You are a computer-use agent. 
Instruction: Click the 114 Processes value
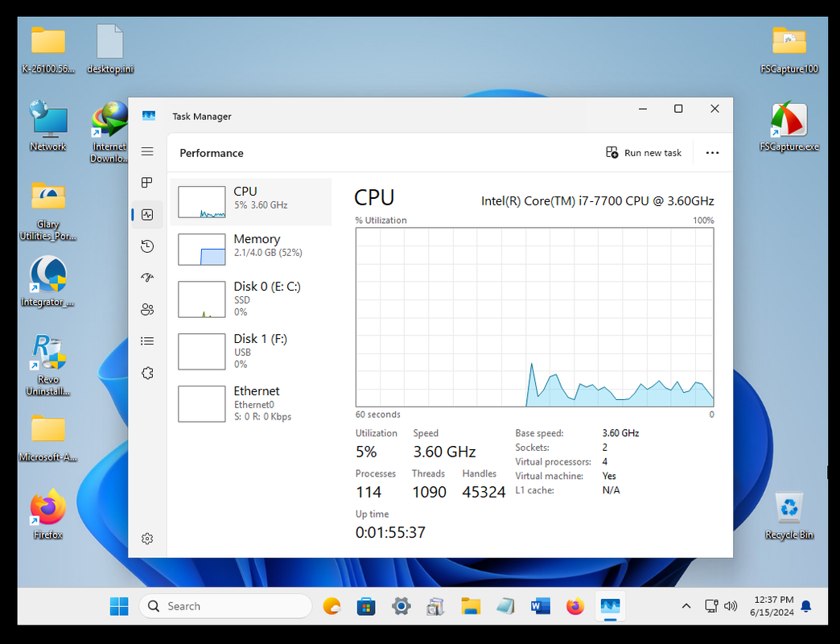click(x=369, y=492)
